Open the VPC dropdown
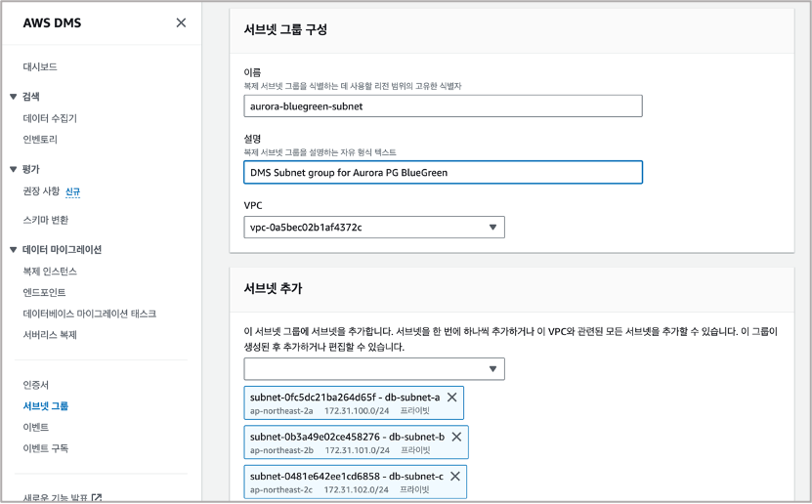The height and width of the screenshot is (504, 812). pos(374,228)
